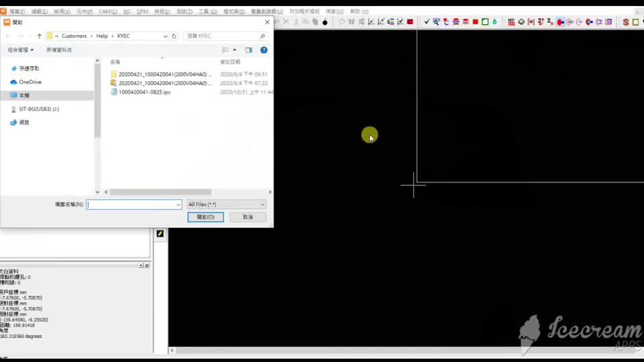Go up one folder level with up arrow

tap(40, 36)
